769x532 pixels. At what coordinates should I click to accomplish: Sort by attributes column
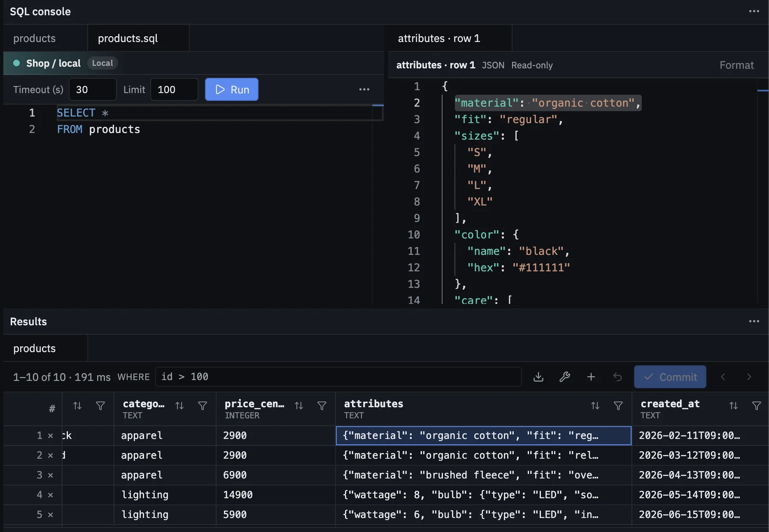[595, 406]
